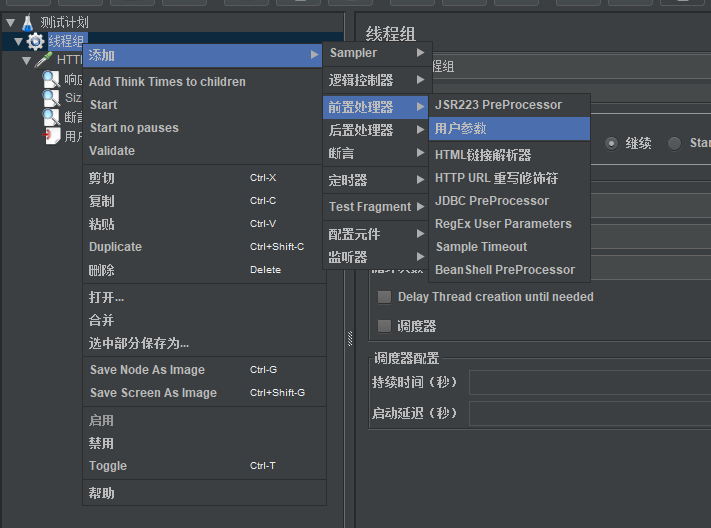711x528 pixels.
Task: Choose BeanShell PreProcessor
Action: (509, 270)
